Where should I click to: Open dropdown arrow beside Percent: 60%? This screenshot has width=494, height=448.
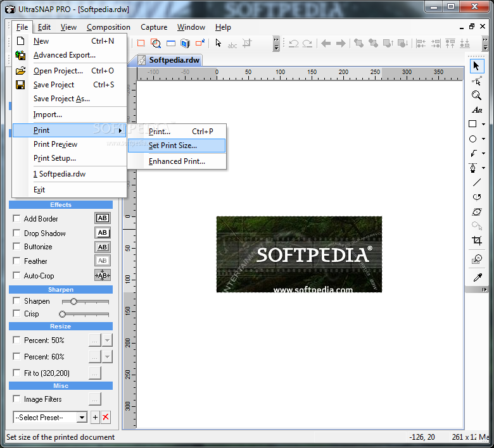click(x=107, y=357)
